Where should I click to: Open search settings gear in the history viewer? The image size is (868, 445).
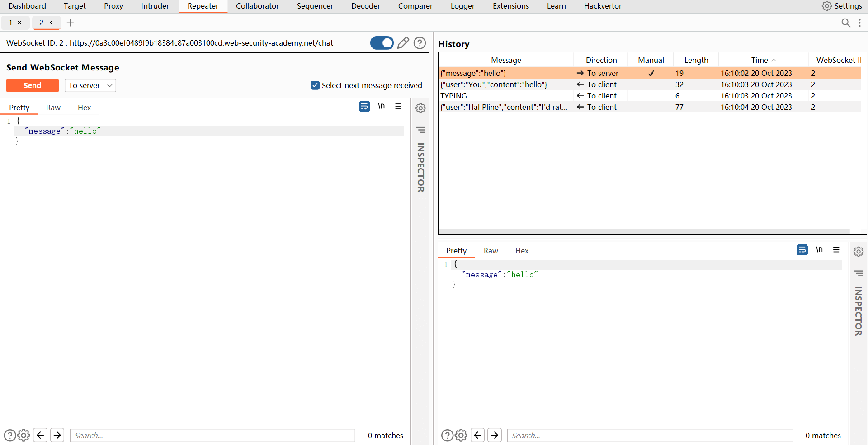pyautogui.click(x=461, y=435)
